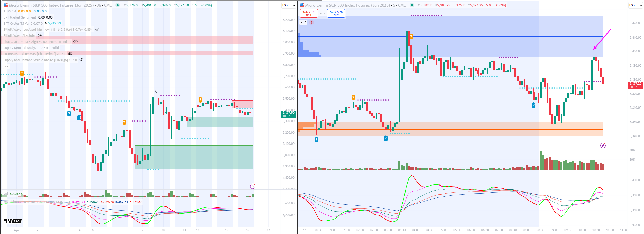Toggle visibility of Supply and Demand Visible Range
Image resolution: width=644 pixels, height=234 pixels.
point(81,60)
